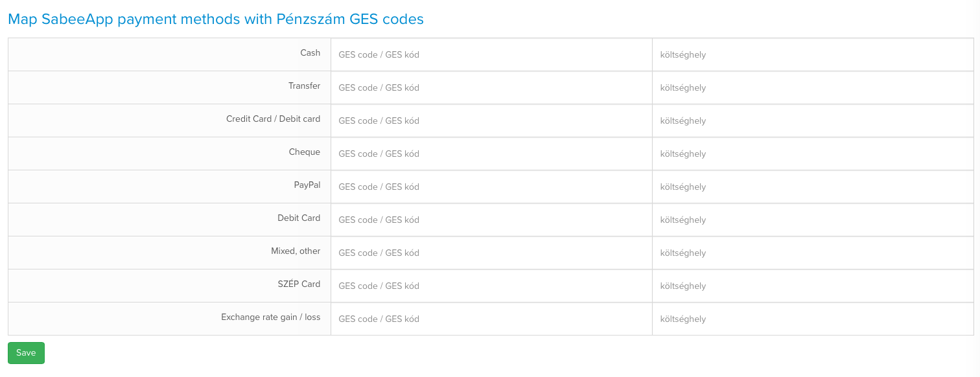Focus the SZÉP Card GES code field
The width and height of the screenshot is (980, 377).
point(491,286)
